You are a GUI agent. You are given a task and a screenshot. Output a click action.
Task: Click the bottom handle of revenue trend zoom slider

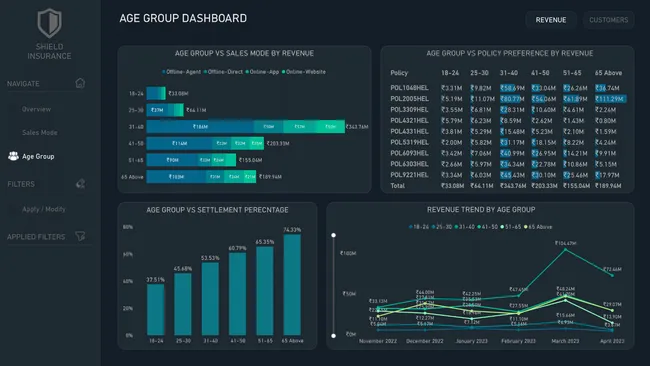pos(333,335)
